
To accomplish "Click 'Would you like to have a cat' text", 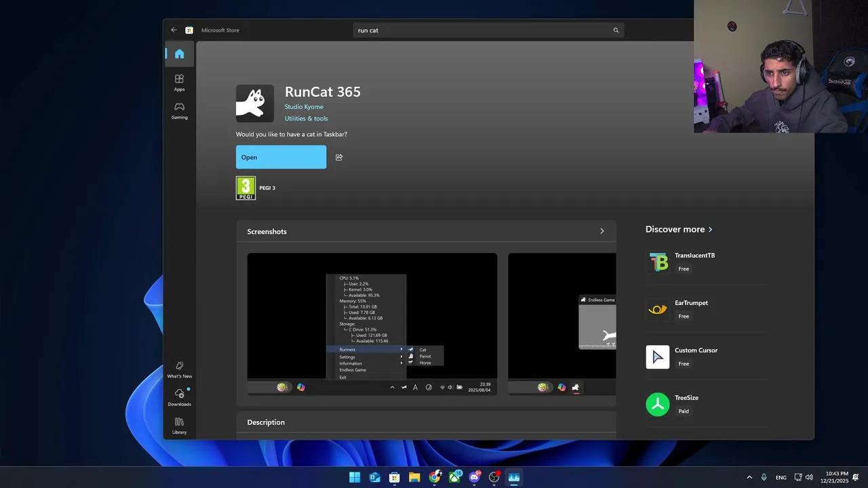I will click(x=292, y=134).
